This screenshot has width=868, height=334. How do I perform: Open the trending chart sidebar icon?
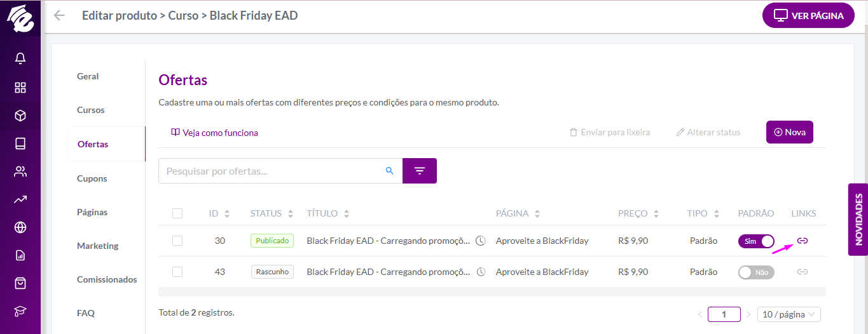pos(20,199)
